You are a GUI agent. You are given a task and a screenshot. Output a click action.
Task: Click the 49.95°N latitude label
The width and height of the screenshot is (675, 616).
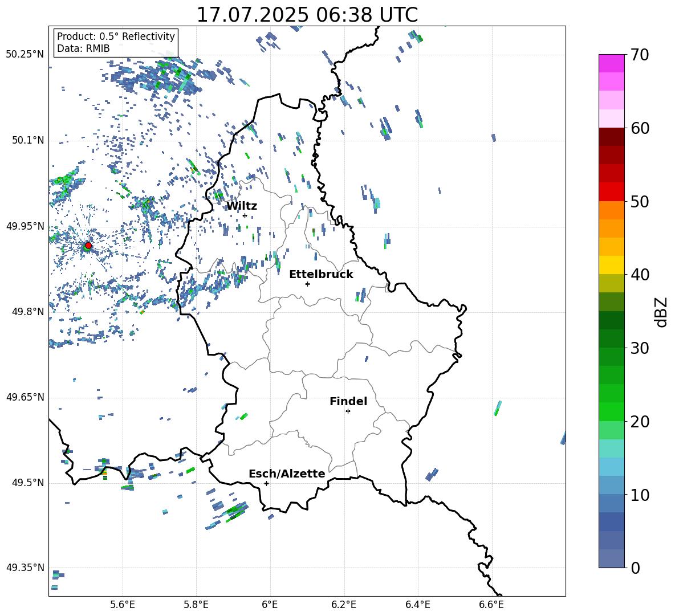pos(25,226)
